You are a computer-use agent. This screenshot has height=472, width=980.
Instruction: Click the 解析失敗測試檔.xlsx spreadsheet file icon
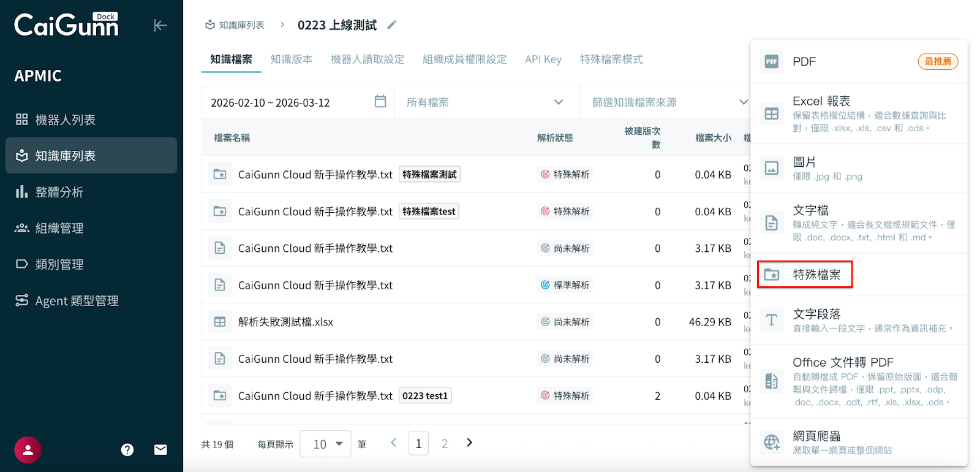point(220,322)
